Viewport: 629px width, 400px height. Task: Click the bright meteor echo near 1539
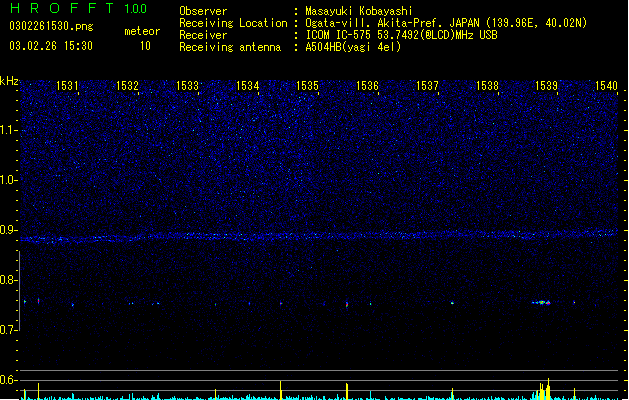click(542, 303)
